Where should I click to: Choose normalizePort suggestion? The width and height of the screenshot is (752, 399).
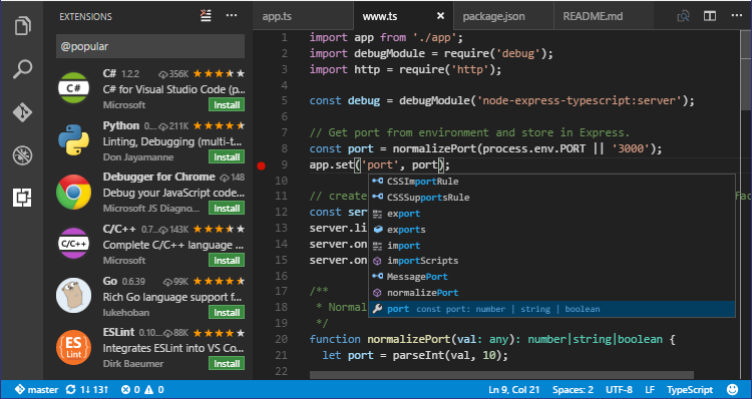pyautogui.click(x=552, y=293)
